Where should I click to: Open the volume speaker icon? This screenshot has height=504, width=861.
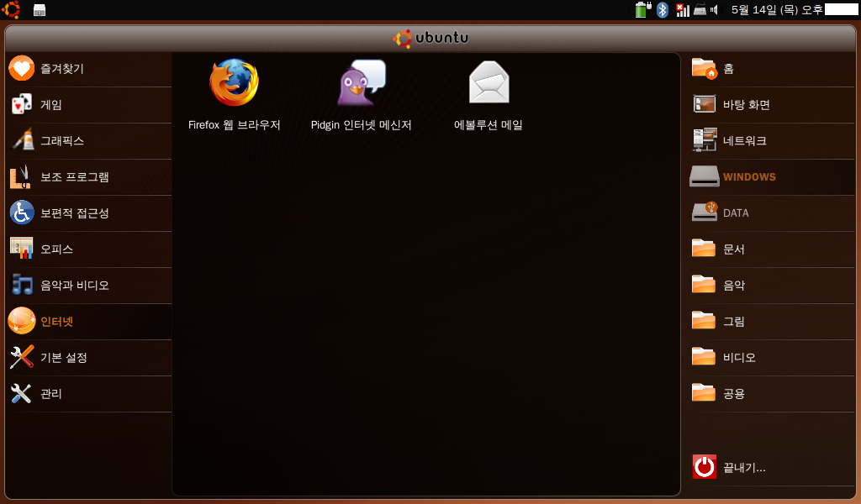point(714,9)
